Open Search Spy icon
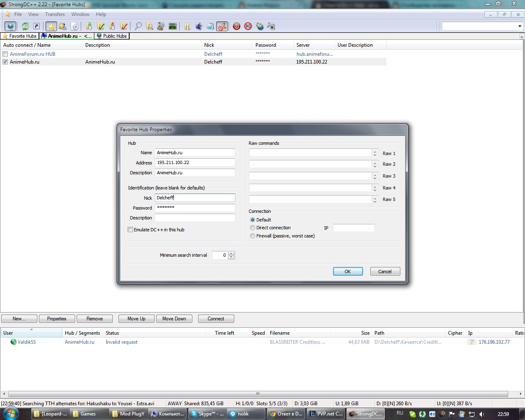This screenshot has width=525, height=420. click(161, 26)
